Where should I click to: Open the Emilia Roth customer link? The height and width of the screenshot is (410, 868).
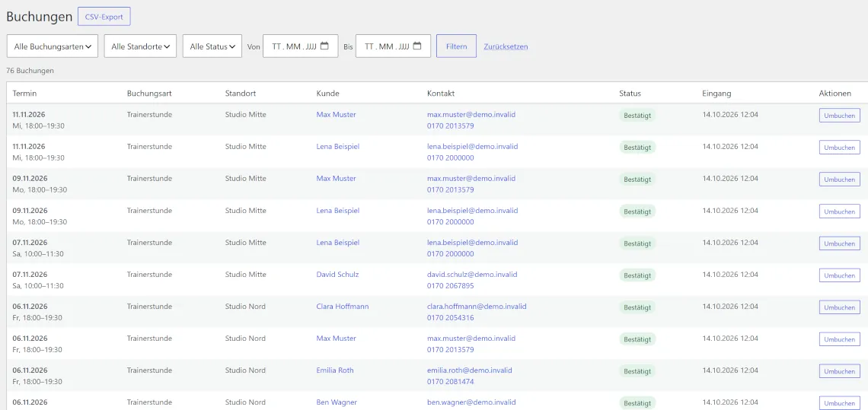point(335,370)
